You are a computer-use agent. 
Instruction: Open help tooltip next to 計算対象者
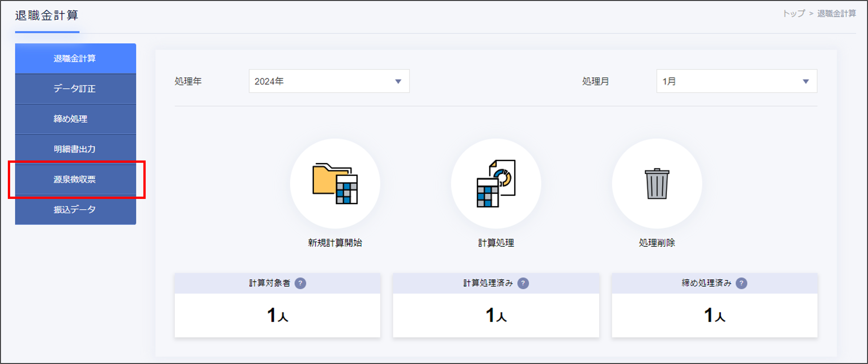[300, 283]
